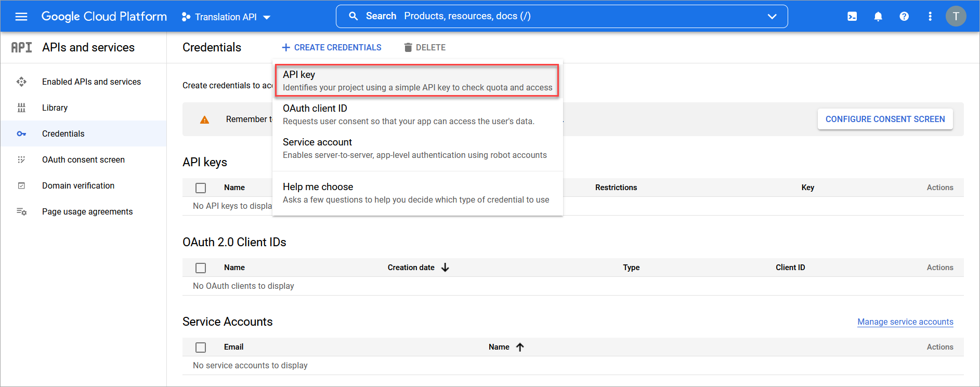Sort service accounts by Name arrow
This screenshot has height=387, width=980.
520,347
